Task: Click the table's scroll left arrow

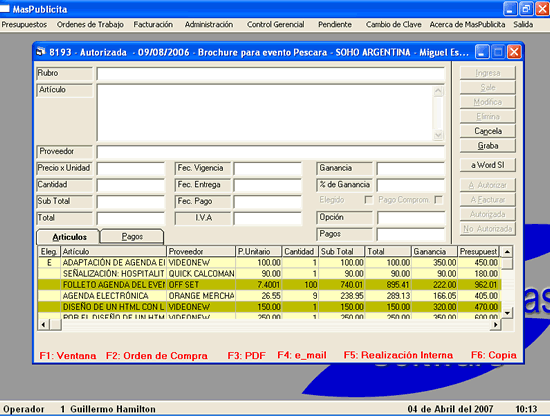Action: (43, 325)
